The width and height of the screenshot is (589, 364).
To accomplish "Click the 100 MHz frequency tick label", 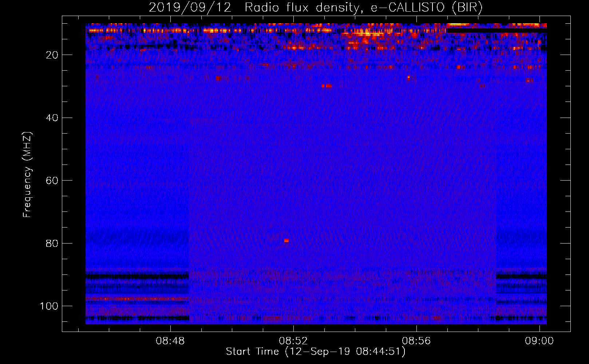I will click(x=49, y=306).
